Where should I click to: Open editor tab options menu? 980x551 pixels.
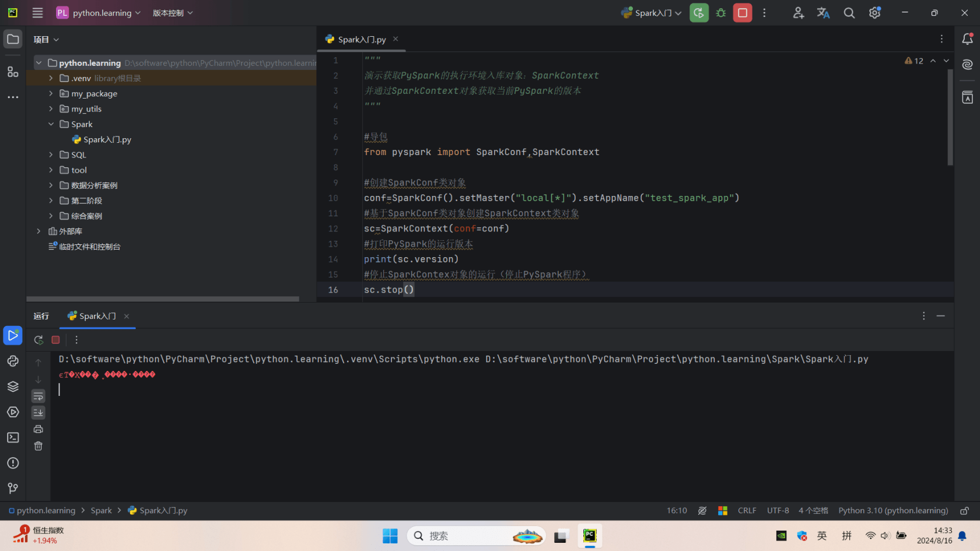coord(942,39)
